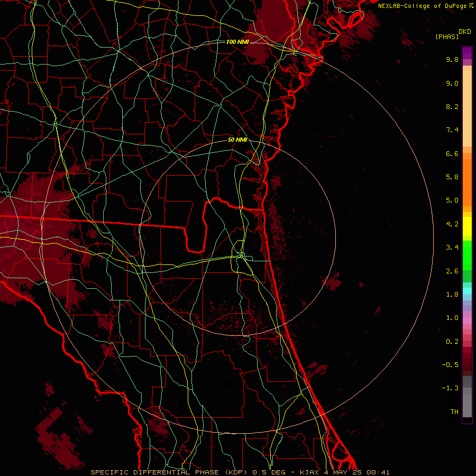Click the 100 NMI range ring label

[x=237, y=42]
